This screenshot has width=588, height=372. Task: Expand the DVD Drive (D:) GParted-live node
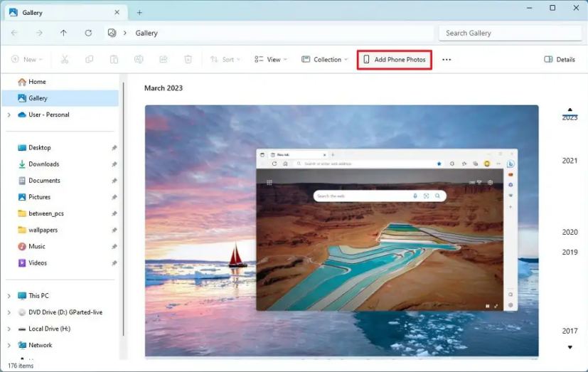click(x=9, y=312)
